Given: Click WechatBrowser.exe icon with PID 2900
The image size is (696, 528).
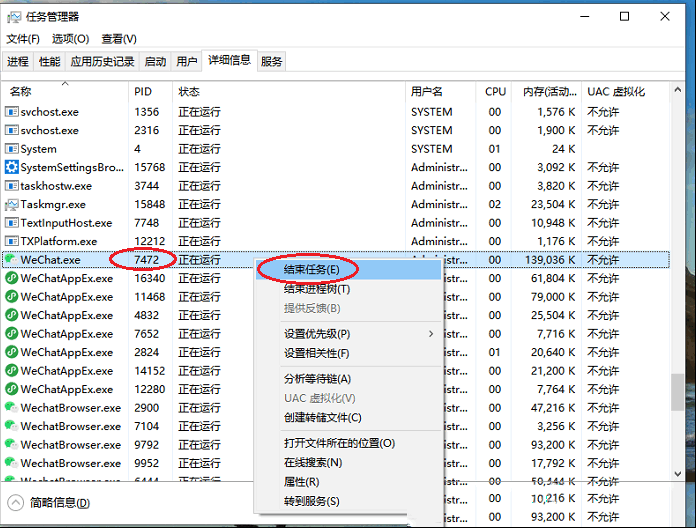Looking at the screenshot, I should tap(11, 407).
